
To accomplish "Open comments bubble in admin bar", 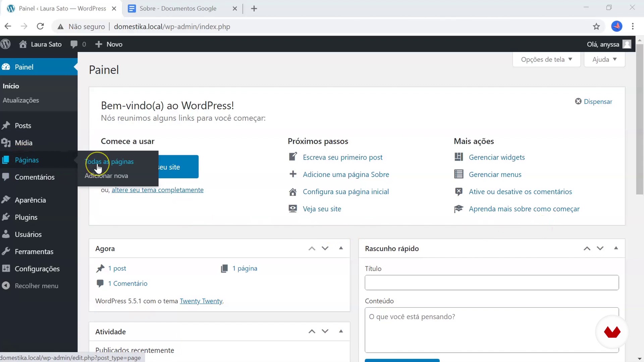I will click(x=78, y=44).
